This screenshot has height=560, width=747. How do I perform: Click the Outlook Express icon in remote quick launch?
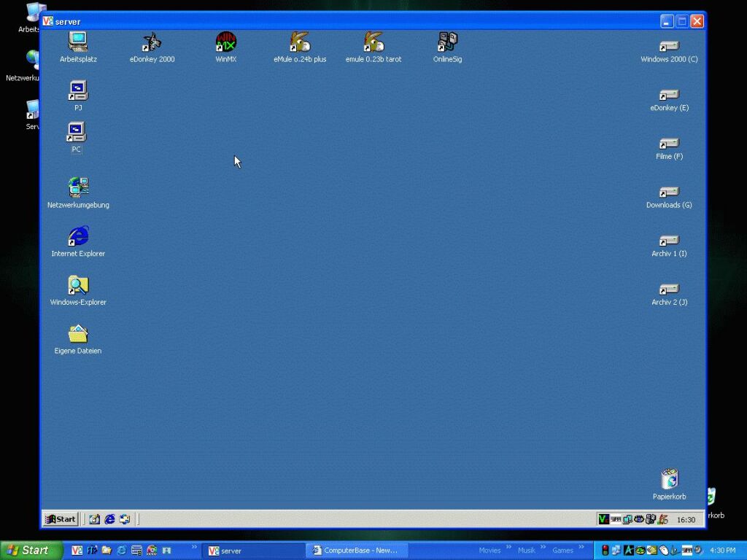(125, 519)
